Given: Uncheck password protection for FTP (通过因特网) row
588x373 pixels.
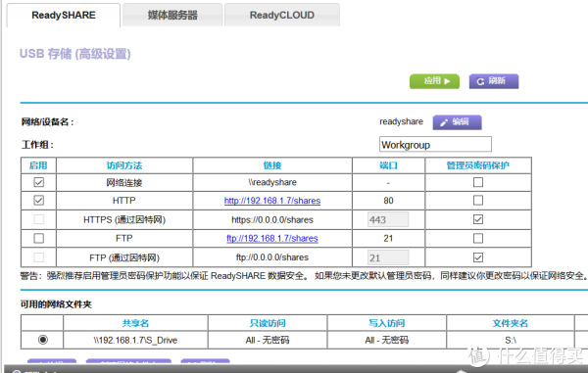Looking at the screenshot, I should point(478,257).
